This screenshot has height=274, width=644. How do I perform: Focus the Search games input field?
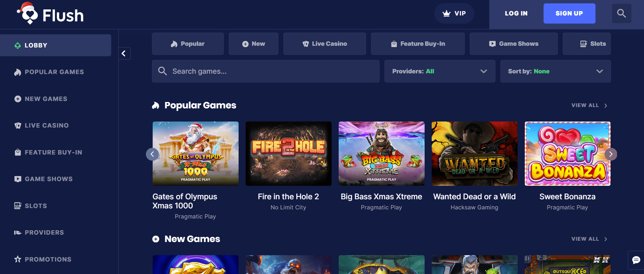[x=270, y=71]
